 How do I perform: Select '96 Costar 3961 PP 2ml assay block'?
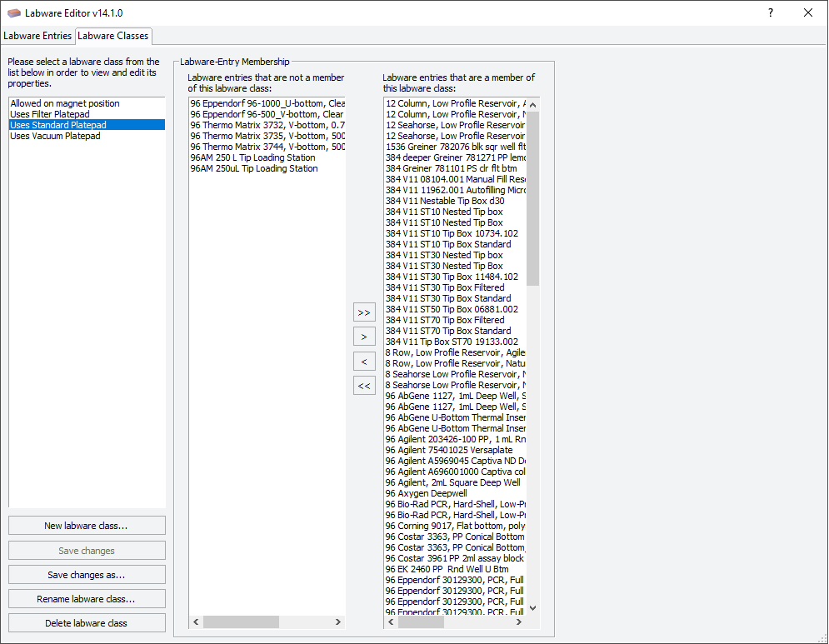(455, 558)
